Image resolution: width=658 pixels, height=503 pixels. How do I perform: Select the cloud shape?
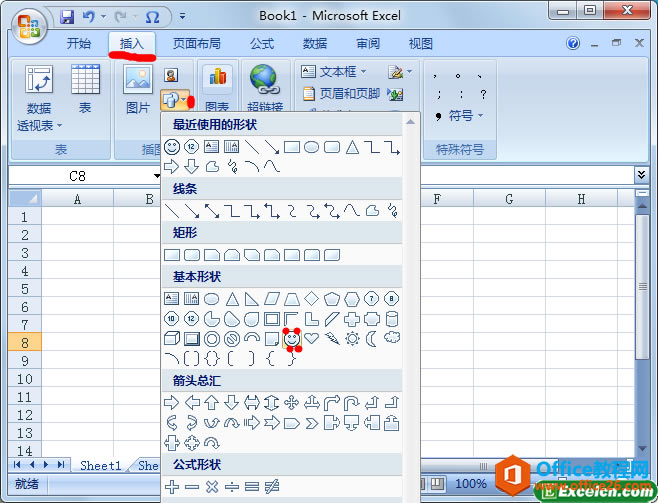(x=392, y=337)
